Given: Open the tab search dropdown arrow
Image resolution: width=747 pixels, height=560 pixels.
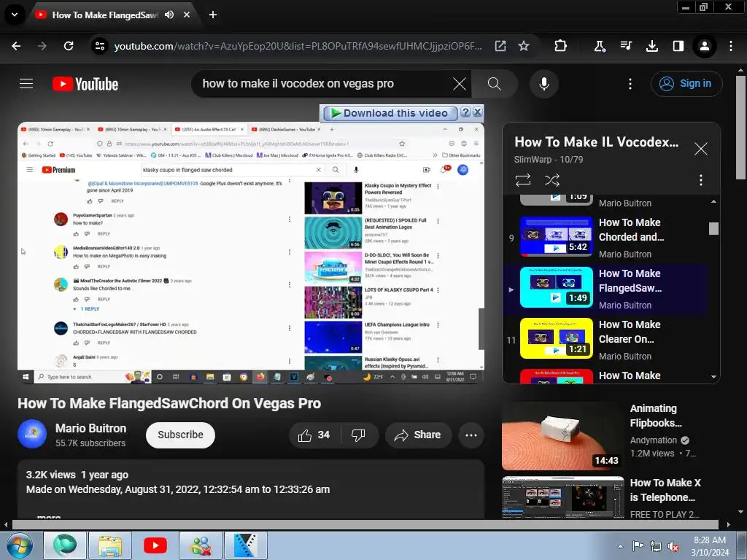Looking at the screenshot, I should (15, 15).
